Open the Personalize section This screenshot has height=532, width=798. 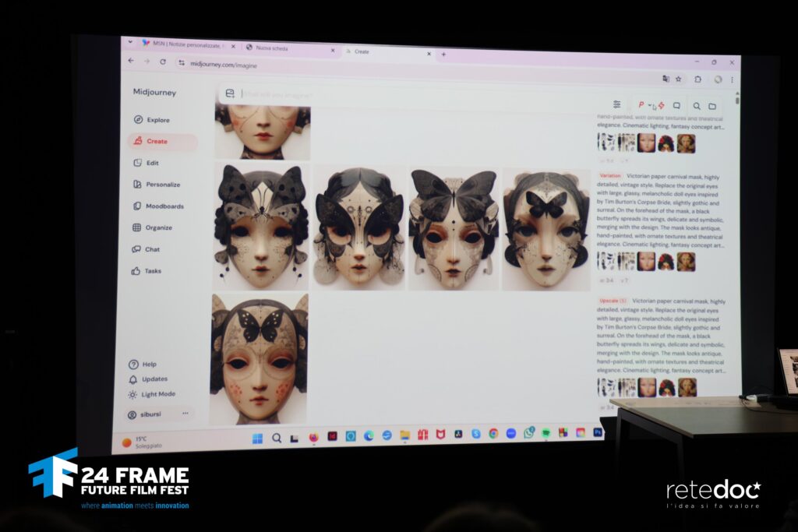tap(162, 185)
